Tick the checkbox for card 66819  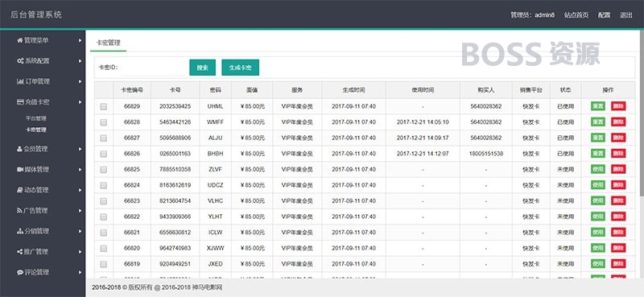tap(104, 264)
